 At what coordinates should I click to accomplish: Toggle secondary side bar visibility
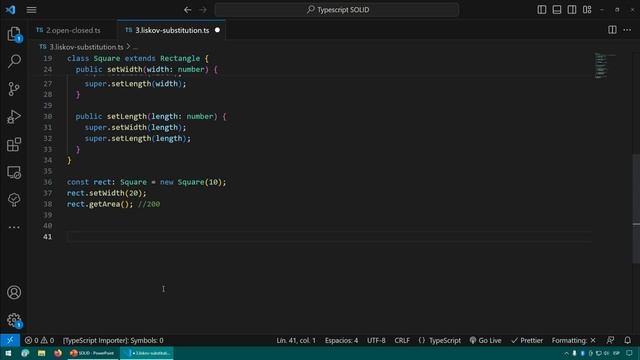coord(572,10)
